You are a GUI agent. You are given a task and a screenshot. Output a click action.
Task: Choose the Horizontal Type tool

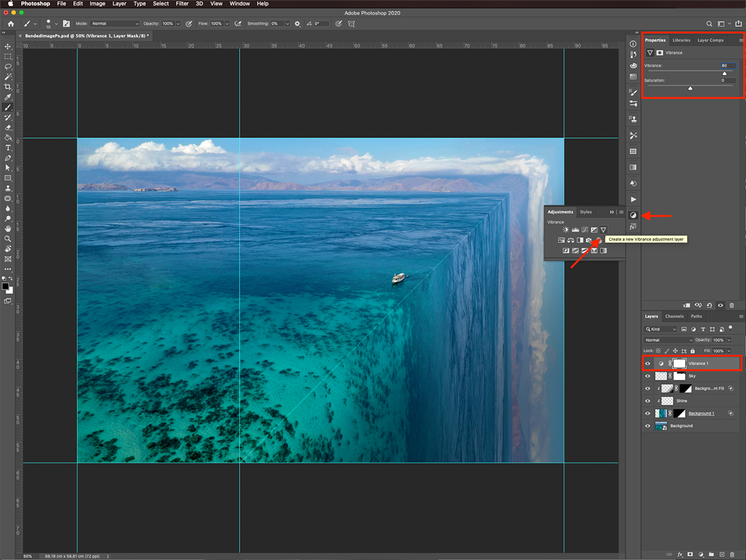pyautogui.click(x=8, y=148)
